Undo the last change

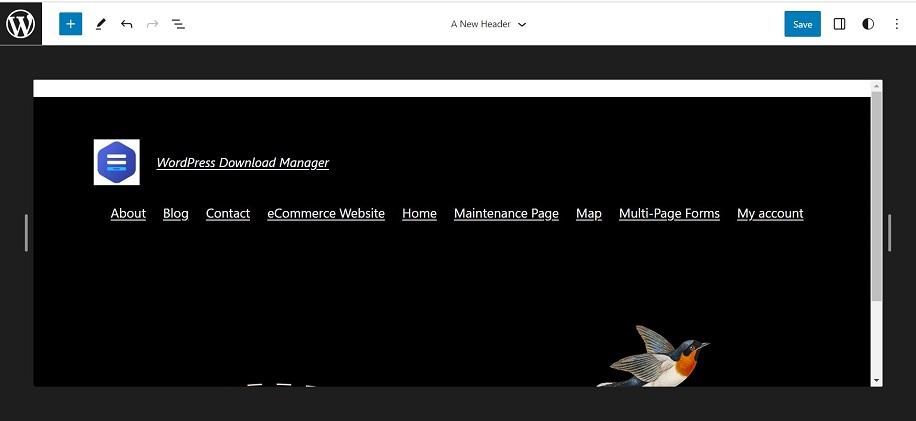tap(126, 24)
